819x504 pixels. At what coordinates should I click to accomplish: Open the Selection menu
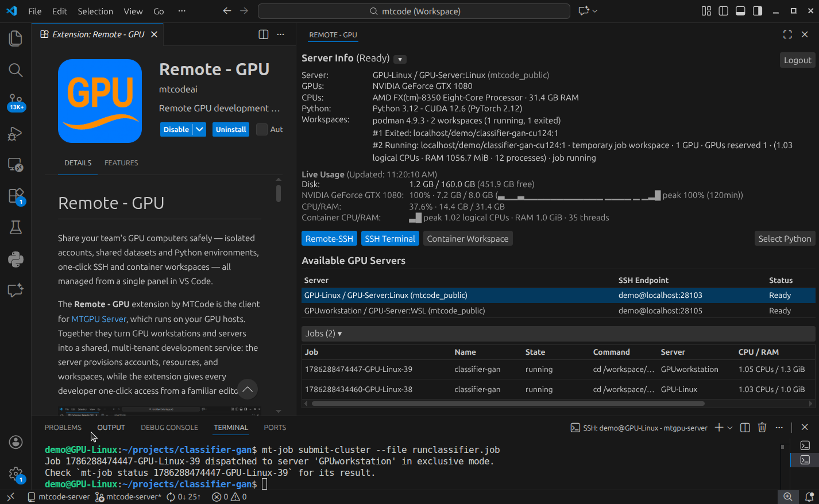95,11
